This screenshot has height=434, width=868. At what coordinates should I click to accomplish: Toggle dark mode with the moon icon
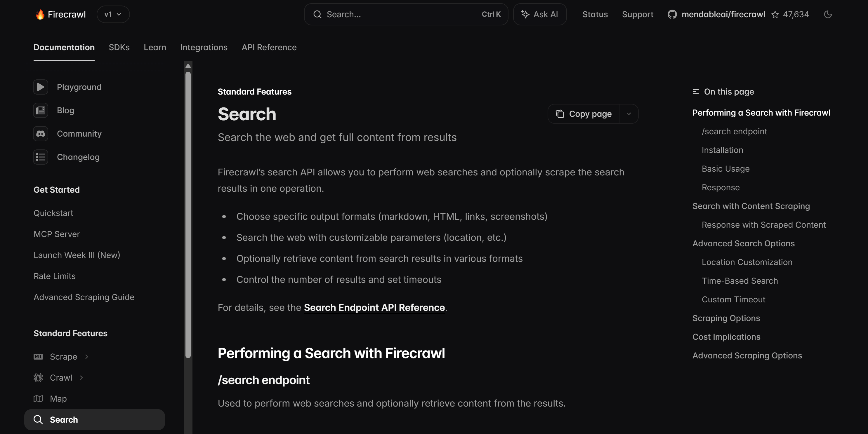click(828, 15)
